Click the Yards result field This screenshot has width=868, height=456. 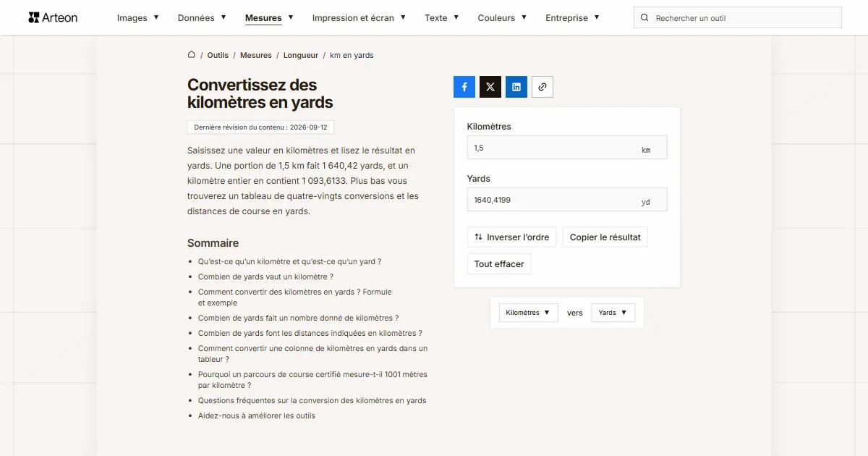point(567,200)
